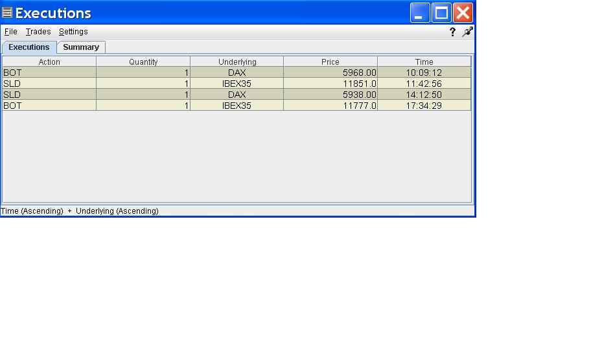Click IBEX35 underlying in the 11777.0 row

(x=237, y=105)
